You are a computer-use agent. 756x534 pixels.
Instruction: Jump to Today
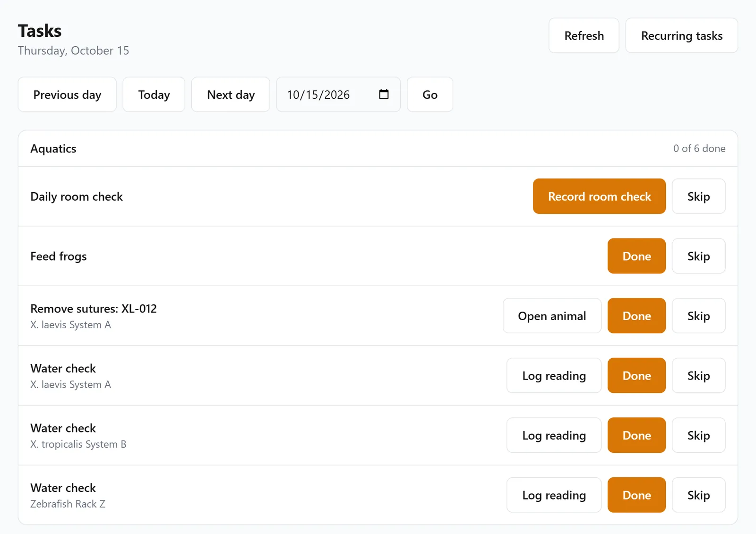(x=154, y=94)
